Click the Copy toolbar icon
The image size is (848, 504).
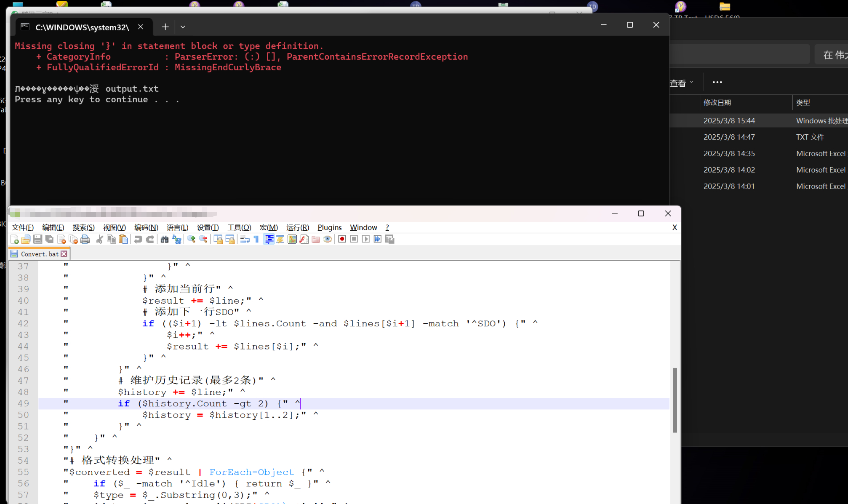[x=112, y=239]
